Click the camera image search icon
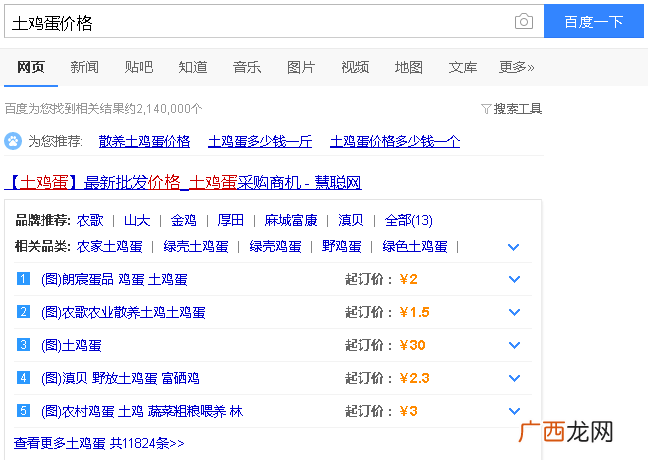648x460 pixels. click(x=524, y=21)
